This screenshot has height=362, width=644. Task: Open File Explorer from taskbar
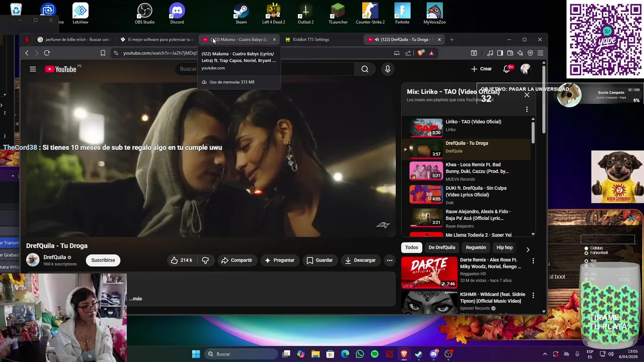click(315, 354)
